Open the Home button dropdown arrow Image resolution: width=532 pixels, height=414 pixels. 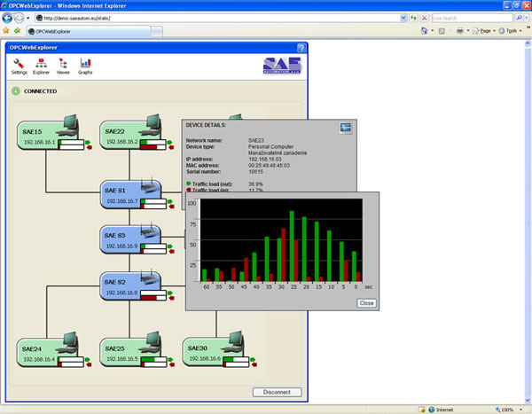(433, 31)
